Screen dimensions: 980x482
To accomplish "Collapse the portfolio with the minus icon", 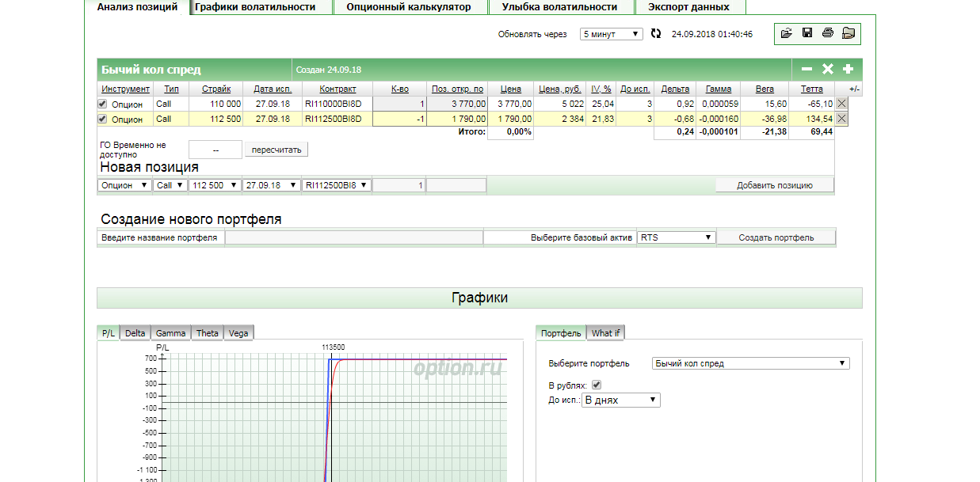I will pos(806,70).
